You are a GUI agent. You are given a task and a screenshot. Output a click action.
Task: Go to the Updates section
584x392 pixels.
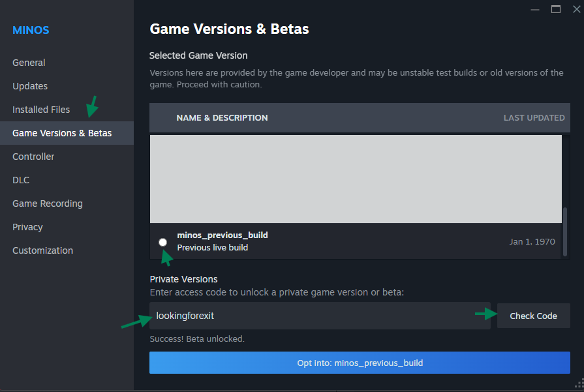(30, 86)
